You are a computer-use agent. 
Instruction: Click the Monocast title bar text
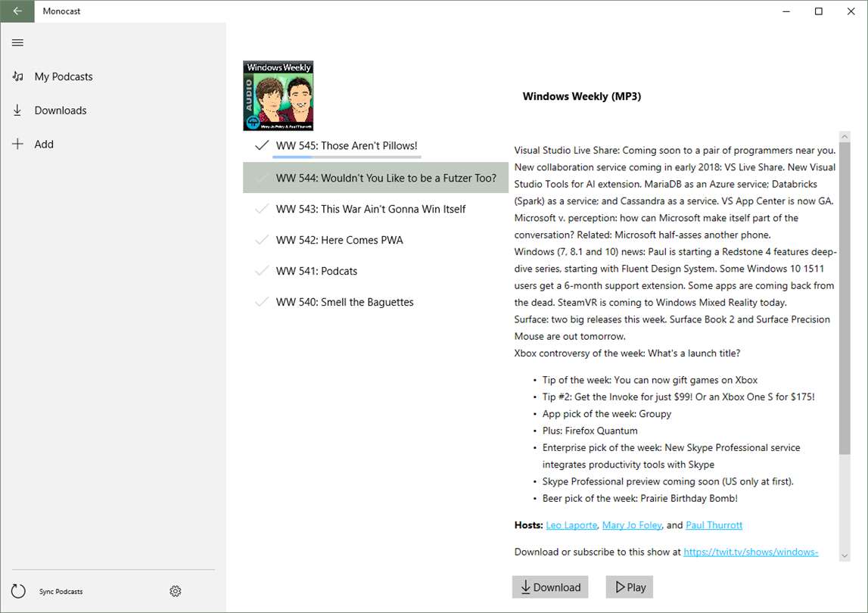point(61,11)
